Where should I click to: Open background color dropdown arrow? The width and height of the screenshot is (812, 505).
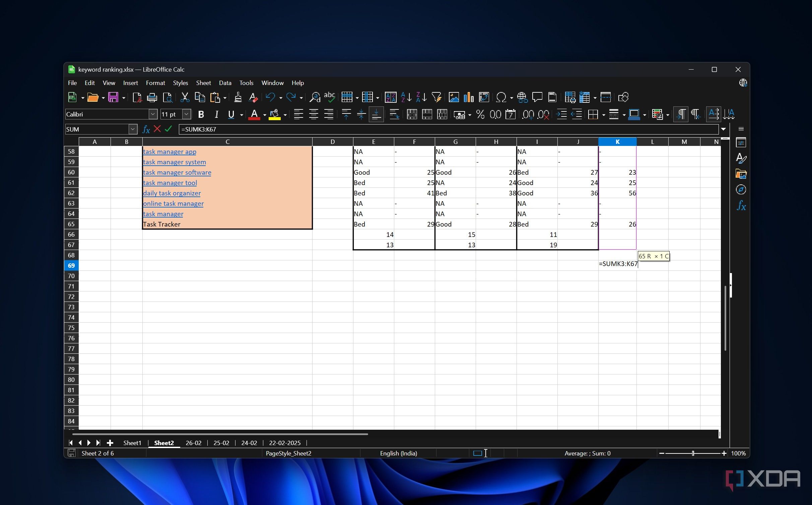click(285, 115)
